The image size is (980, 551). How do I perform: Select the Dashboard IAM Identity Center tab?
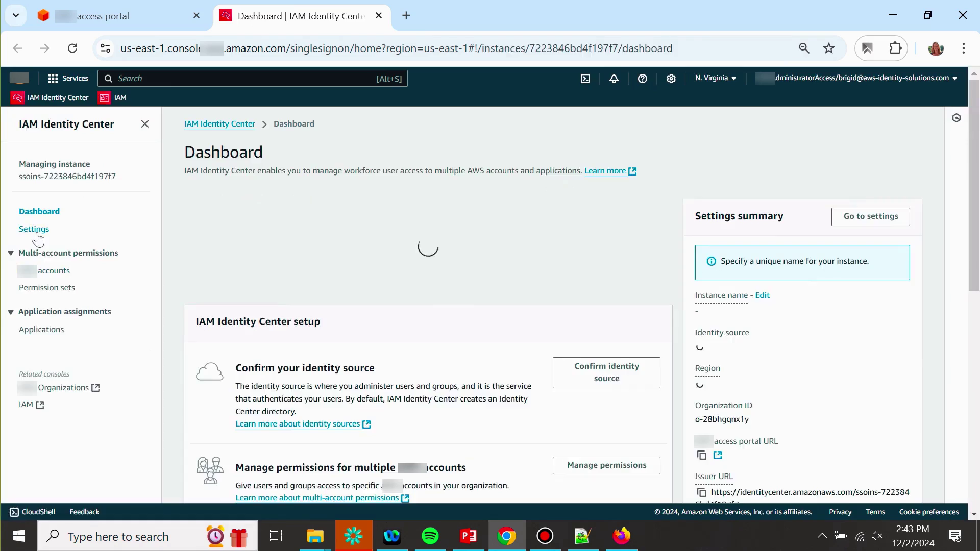(301, 16)
